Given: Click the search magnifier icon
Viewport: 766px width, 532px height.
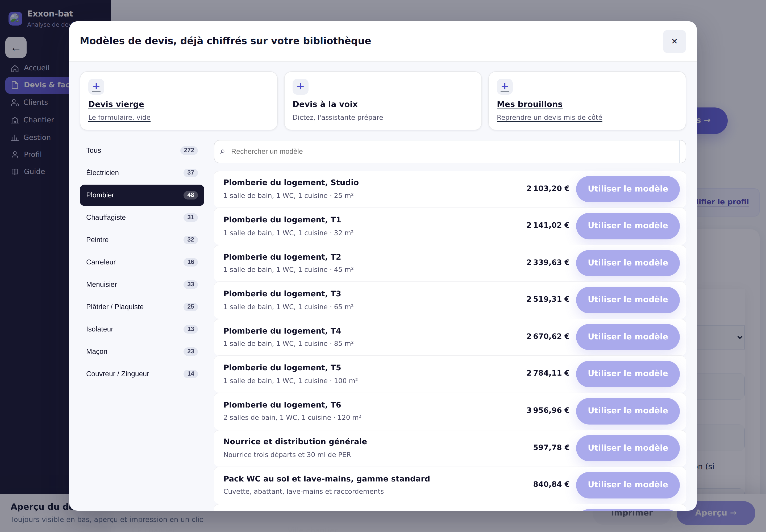Looking at the screenshot, I should [222, 152].
